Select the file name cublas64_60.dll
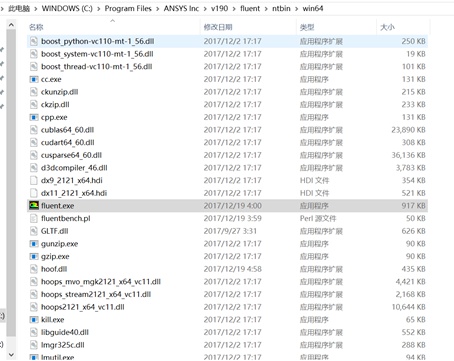The height and width of the screenshot is (361, 454). [67, 130]
